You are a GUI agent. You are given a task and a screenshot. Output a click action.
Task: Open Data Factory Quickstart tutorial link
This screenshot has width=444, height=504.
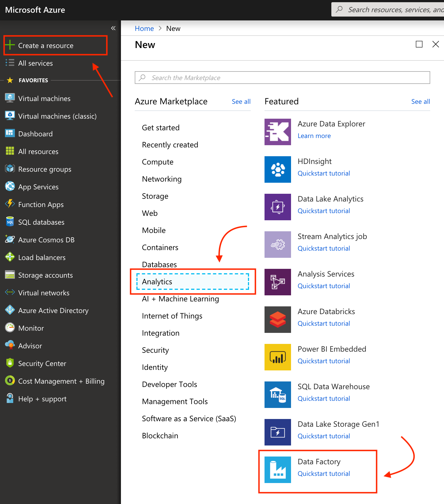[x=324, y=474]
